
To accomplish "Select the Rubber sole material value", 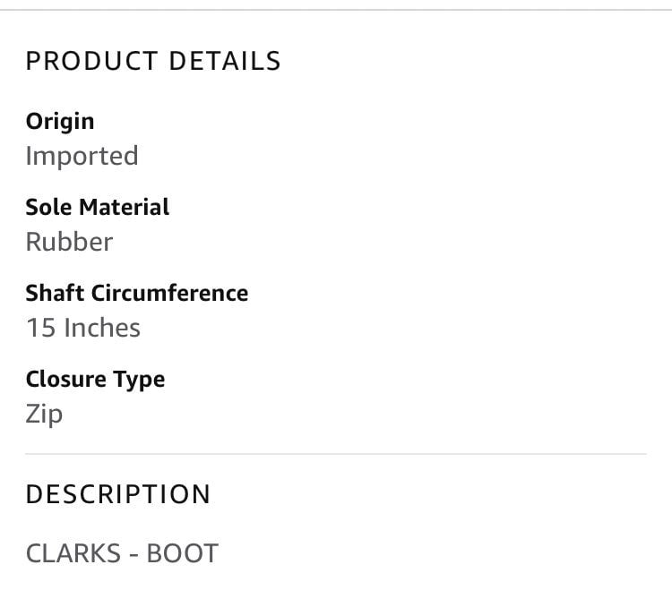I will click(69, 242).
